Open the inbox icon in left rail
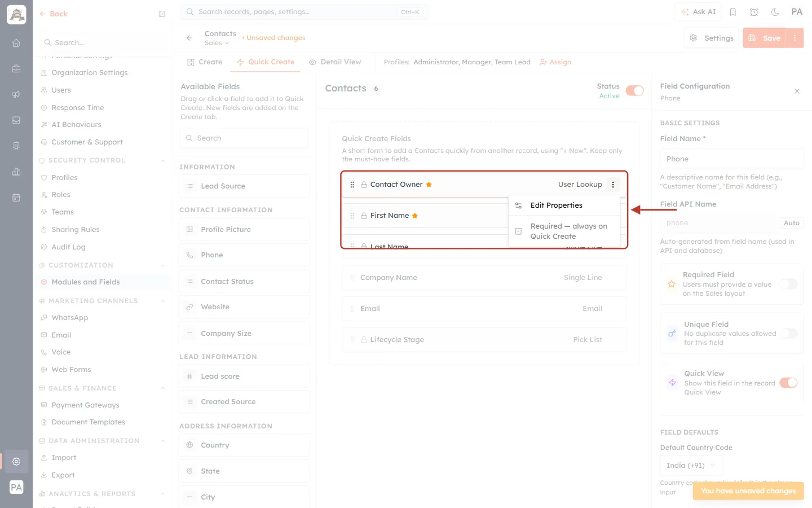812x508 pixels. click(x=16, y=120)
